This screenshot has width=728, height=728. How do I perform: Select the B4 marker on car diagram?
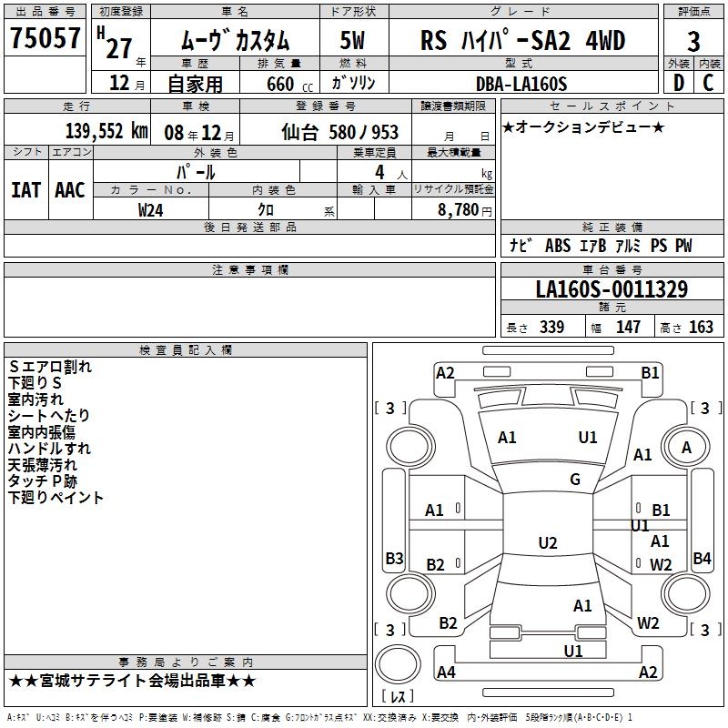(x=702, y=558)
